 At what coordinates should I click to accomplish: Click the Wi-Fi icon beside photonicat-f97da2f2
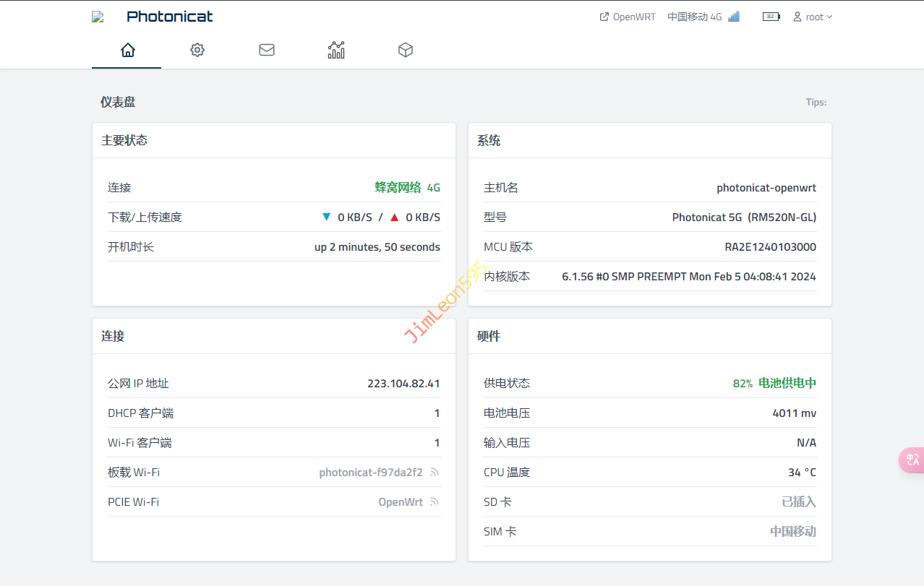435,473
